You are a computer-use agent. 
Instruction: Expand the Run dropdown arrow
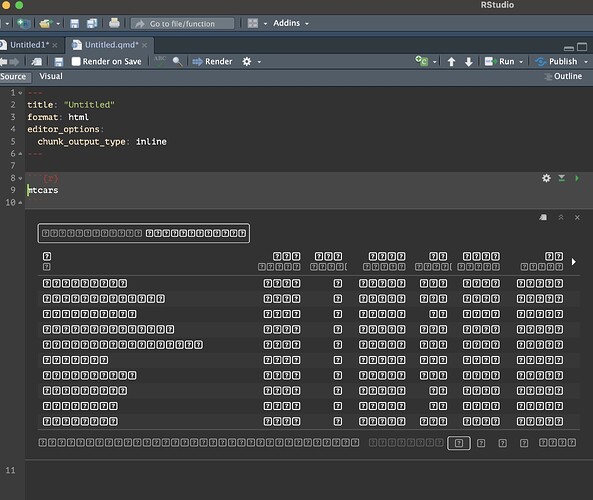(x=521, y=62)
